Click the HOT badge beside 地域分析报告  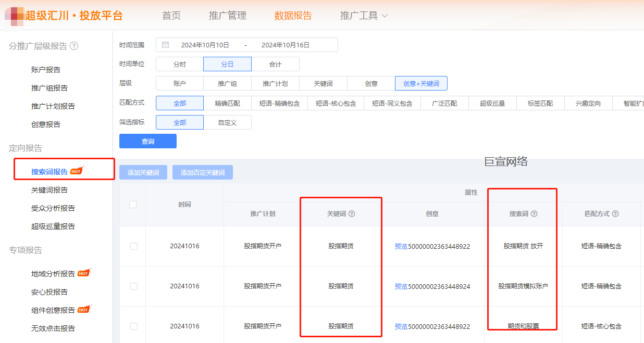(x=84, y=272)
